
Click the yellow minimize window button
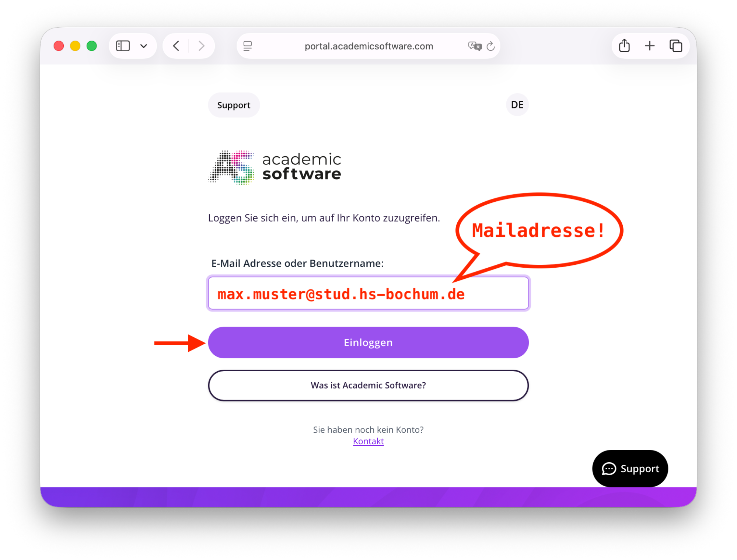point(75,46)
